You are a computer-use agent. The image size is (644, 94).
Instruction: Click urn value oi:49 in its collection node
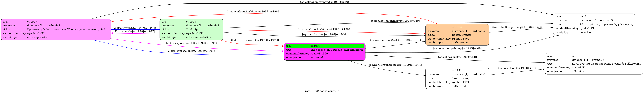tap(583, 16)
